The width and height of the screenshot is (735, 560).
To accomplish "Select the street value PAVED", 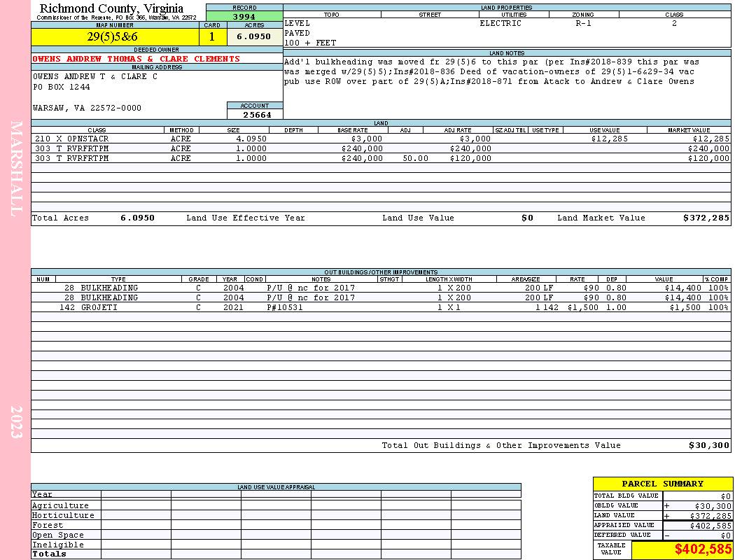I will [x=297, y=34].
